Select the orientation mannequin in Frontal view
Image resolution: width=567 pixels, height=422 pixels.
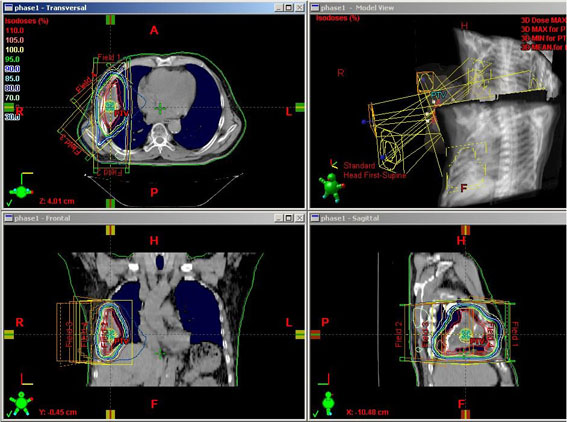coord(22,401)
